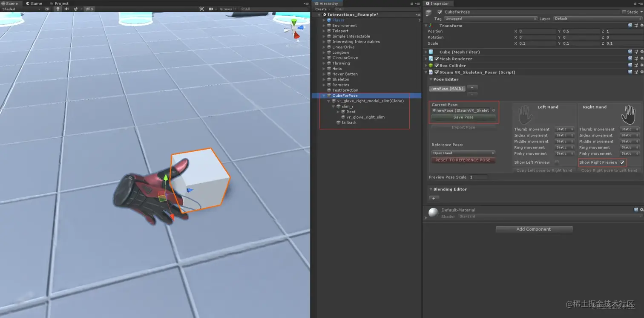
Task: Switch to the Project tab
Action: coord(59,3)
